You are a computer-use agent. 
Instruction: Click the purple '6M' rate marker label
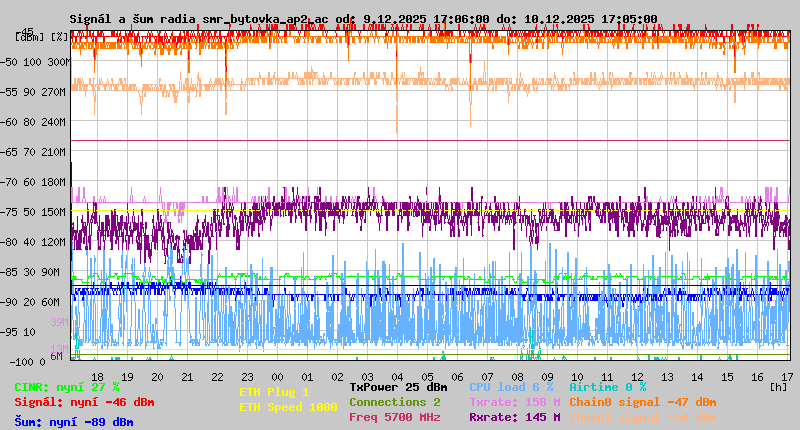(56, 356)
